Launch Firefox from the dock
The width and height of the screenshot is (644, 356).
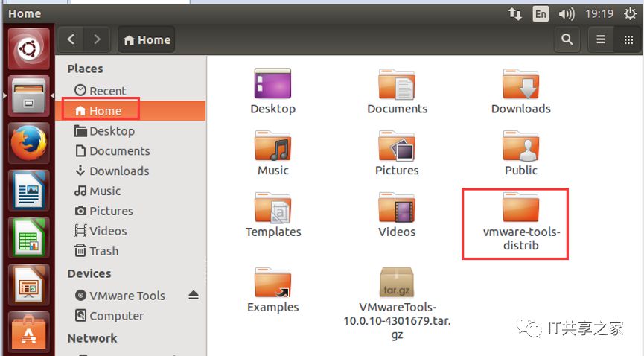[x=29, y=143]
